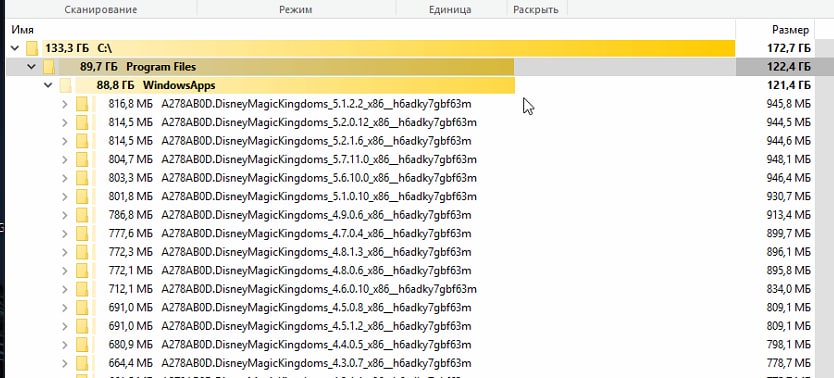
Task: Collapse the Program Files folder
Action: coord(31,67)
